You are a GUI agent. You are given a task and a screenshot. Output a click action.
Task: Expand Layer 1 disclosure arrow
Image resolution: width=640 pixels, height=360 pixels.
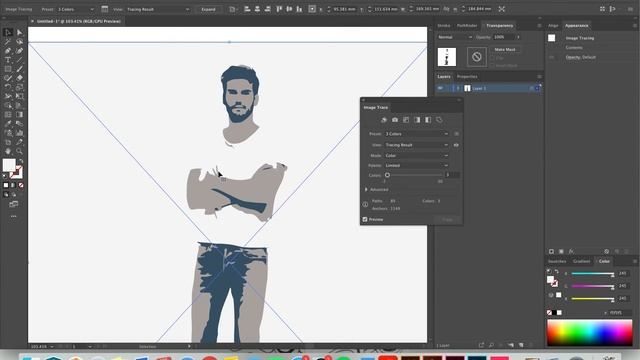pyautogui.click(x=458, y=88)
